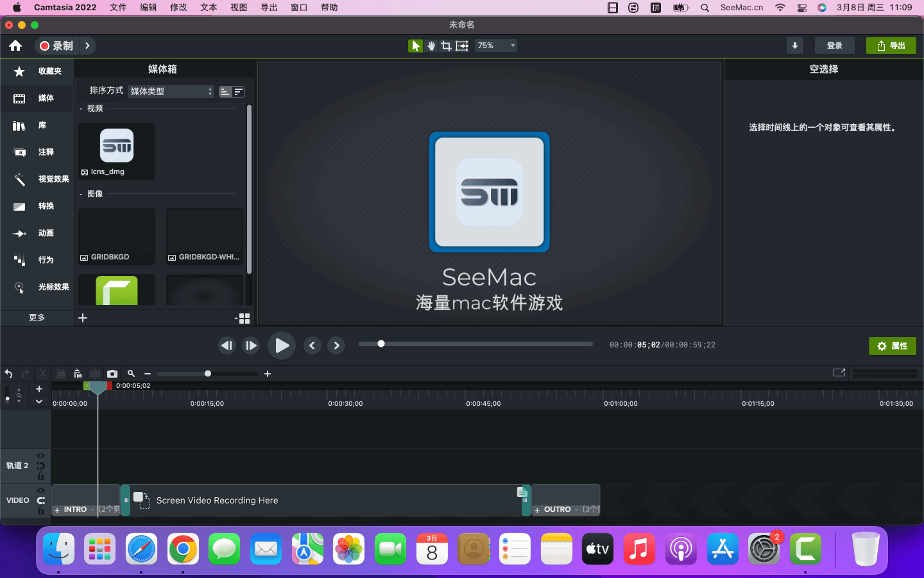This screenshot has height=578, width=924.
Task: Click the green 导出 export button
Action: (x=891, y=46)
